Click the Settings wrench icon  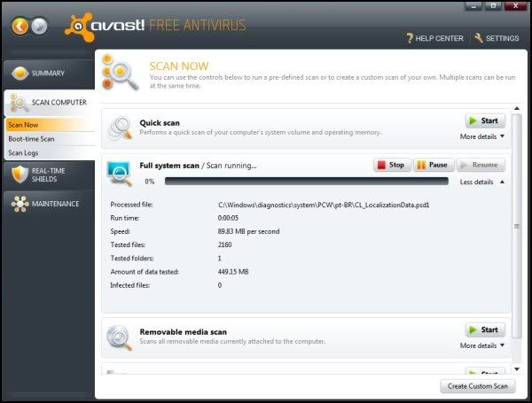479,38
